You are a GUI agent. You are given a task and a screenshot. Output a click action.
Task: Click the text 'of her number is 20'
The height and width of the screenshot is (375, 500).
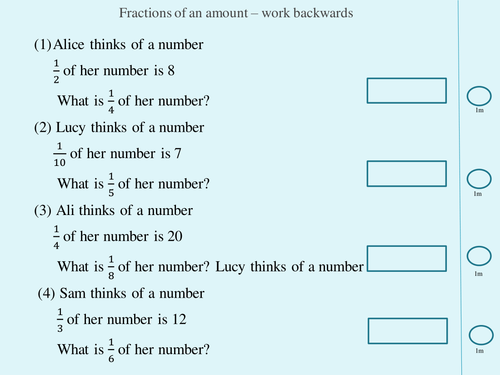[x=123, y=236]
